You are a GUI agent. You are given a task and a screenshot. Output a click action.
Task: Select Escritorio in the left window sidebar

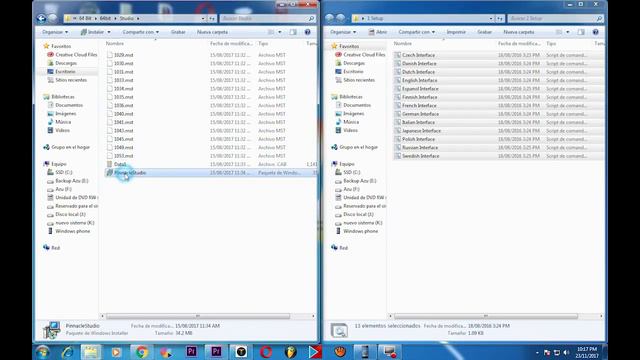tap(65, 71)
